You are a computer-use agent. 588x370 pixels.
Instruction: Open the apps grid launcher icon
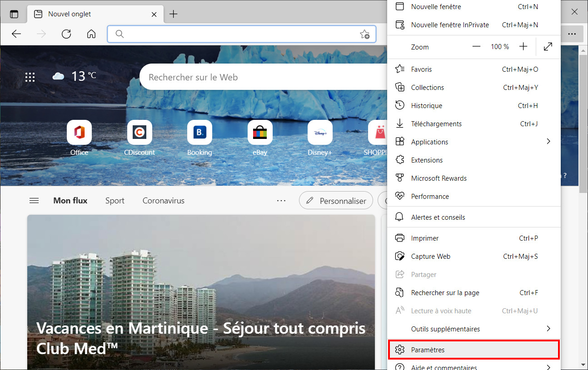click(x=30, y=77)
